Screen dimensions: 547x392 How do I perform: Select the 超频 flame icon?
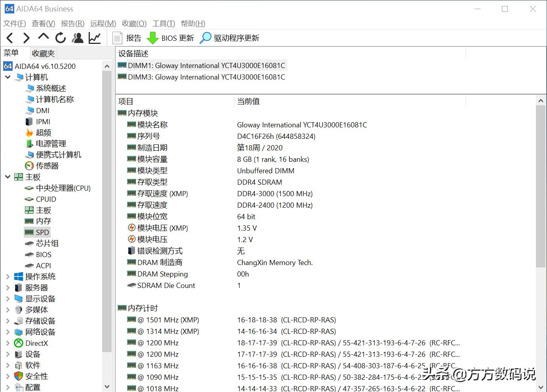point(29,133)
